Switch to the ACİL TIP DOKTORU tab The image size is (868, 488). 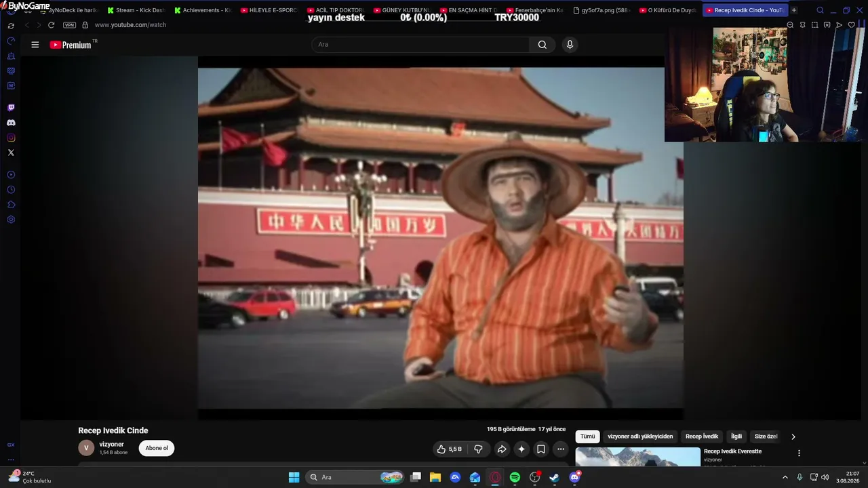coord(336,10)
